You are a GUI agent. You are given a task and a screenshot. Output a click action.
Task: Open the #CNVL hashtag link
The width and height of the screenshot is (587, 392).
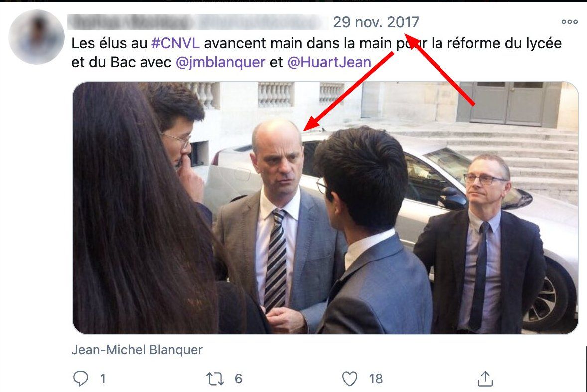pos(175,43)
